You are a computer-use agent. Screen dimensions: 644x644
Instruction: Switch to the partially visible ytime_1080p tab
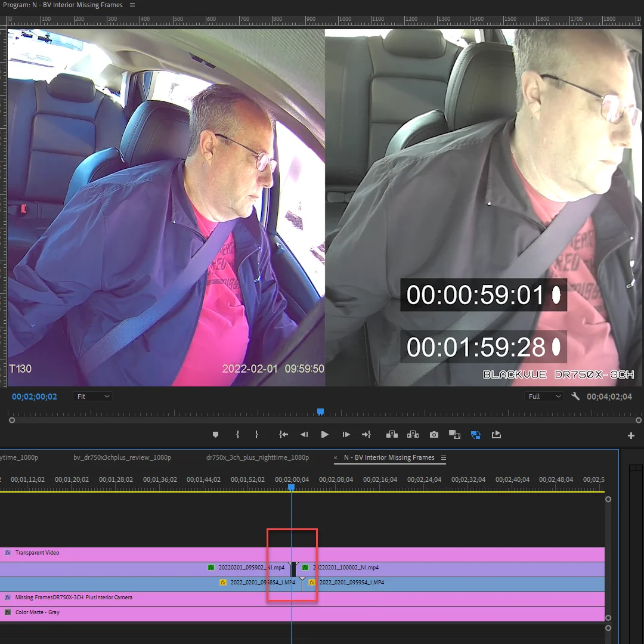click(19, 457)
